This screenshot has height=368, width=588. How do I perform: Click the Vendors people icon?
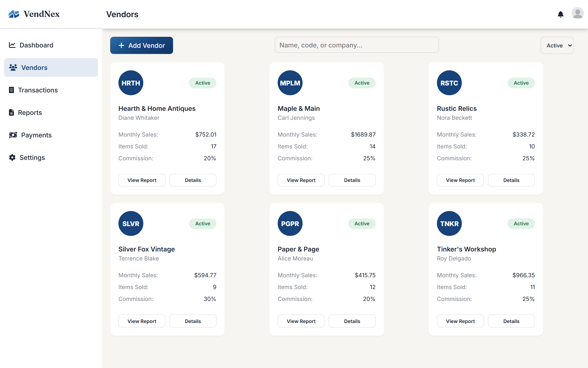point(13,67)
